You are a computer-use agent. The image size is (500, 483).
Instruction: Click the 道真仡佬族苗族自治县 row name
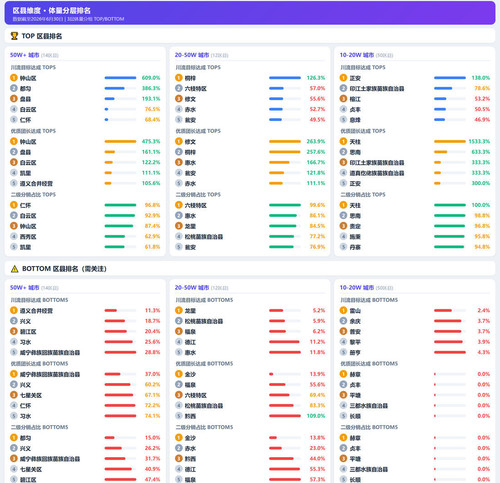tap(377, 173)
